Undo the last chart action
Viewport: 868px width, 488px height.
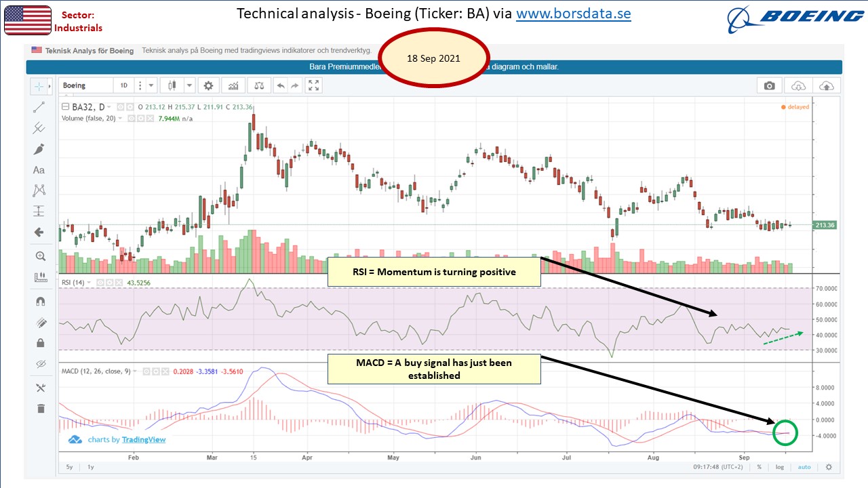(280, 85)
